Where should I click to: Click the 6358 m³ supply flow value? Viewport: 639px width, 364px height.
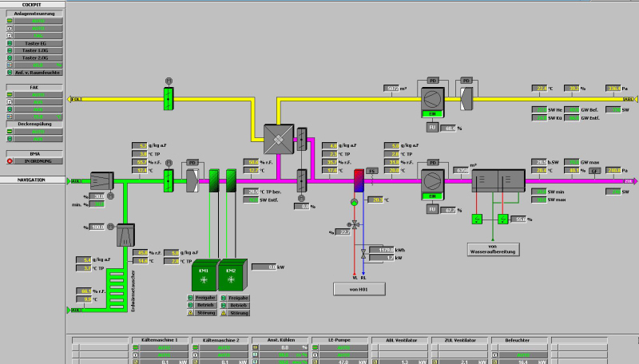point(461,170)
